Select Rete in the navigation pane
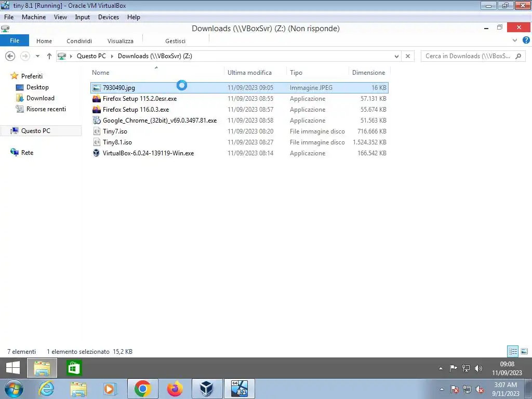The image size is (532, 399). pos(27,153)
